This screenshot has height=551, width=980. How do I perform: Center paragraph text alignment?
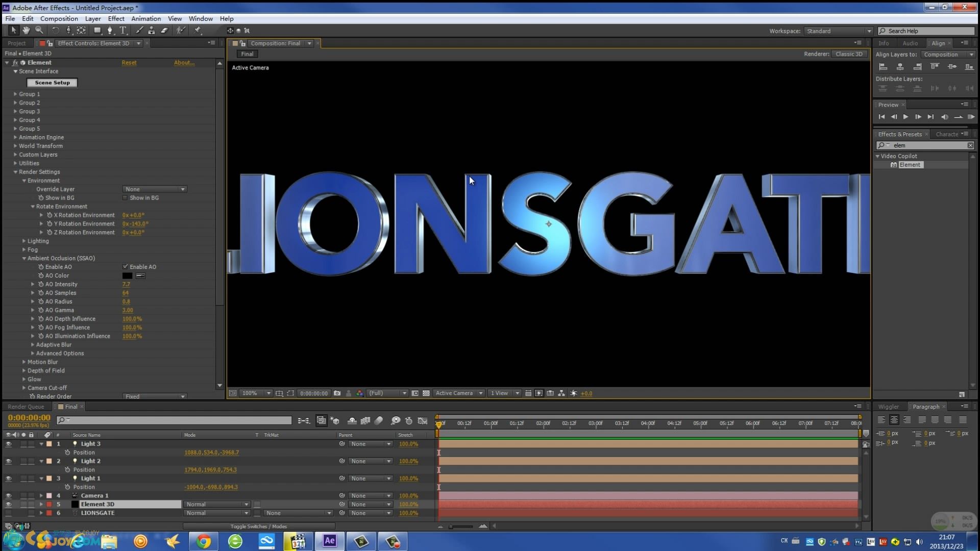coord(894,420)
